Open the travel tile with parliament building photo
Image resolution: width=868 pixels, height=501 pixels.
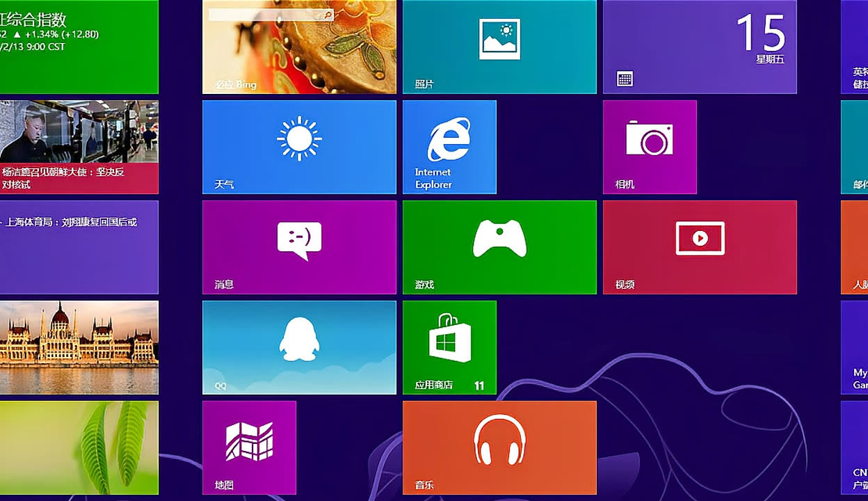(x=79, y=347)
